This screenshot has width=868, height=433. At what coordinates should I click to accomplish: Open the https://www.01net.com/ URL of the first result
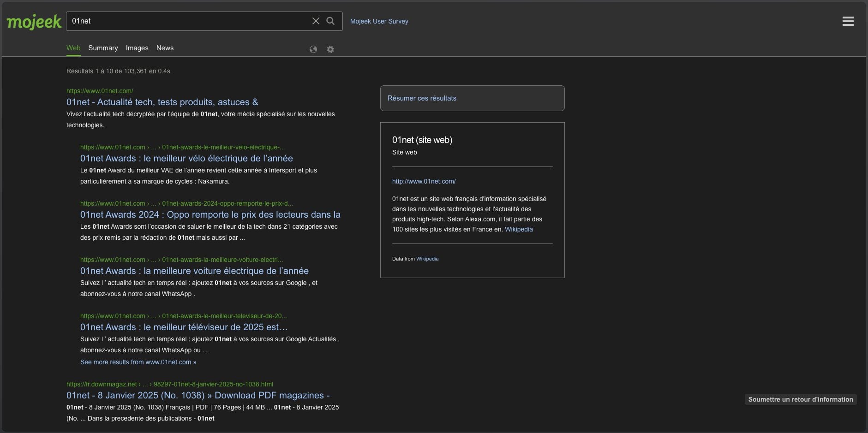point(100,91)
